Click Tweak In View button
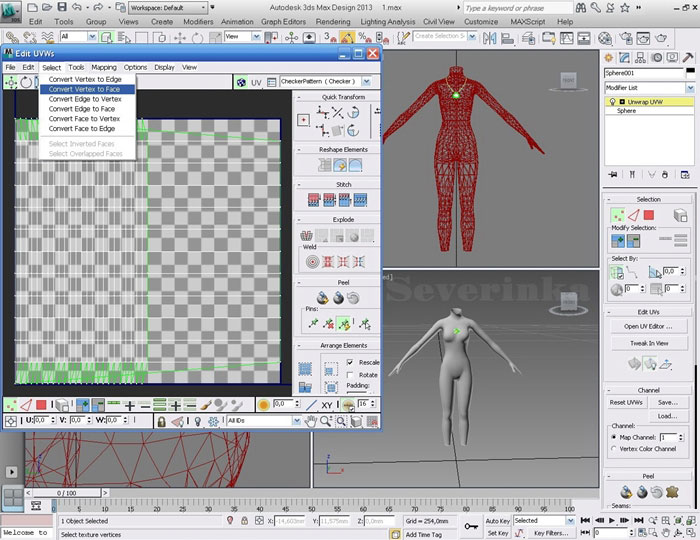 [648, 343]
